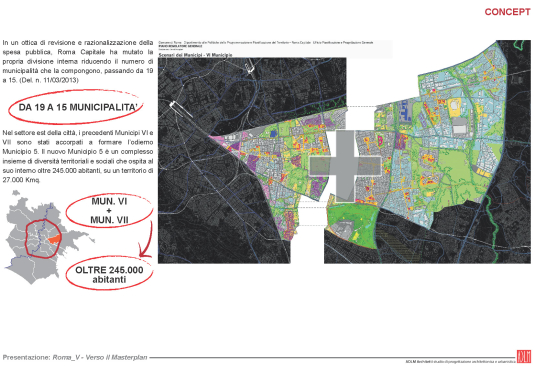Click the 'OLTRE 245.000 abitanti' oval
Screen dimensions: 535x368
(x=109, y=274)
